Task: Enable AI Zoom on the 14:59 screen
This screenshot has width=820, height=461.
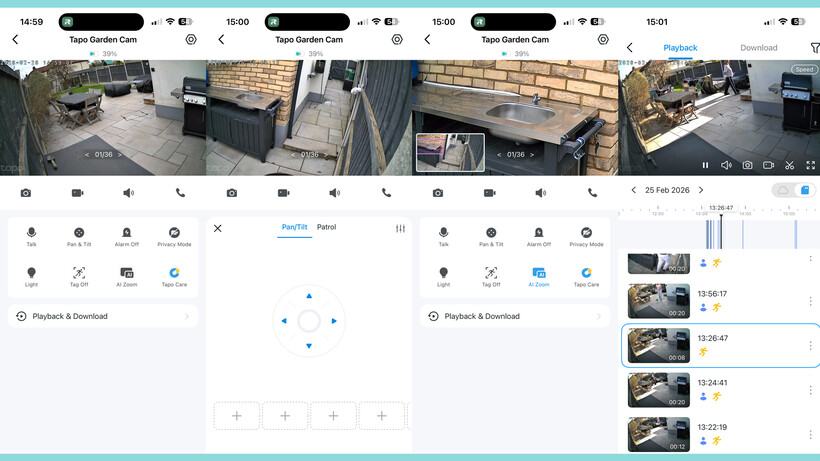Action: tap(127, 276)
